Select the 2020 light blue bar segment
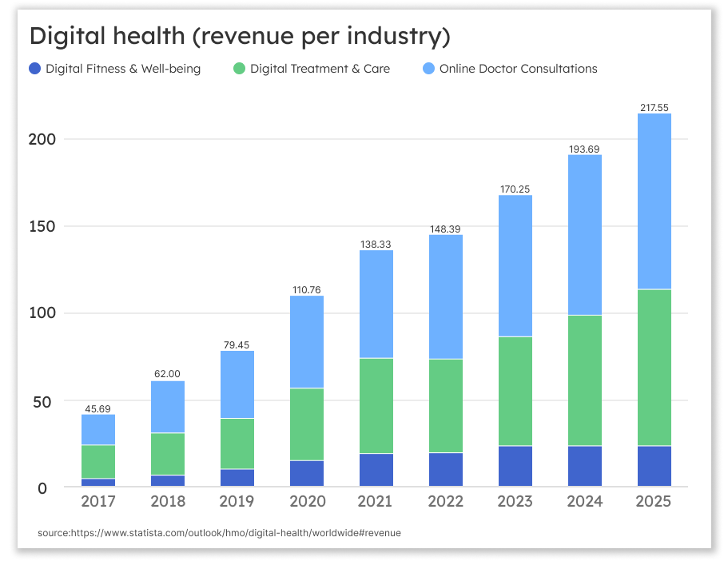The image size is (728, 561). (x=307, y=342)
